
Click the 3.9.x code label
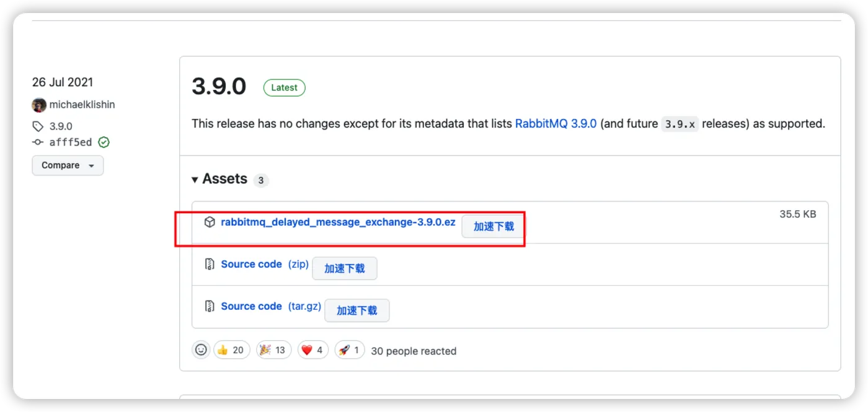click(680, 124)
